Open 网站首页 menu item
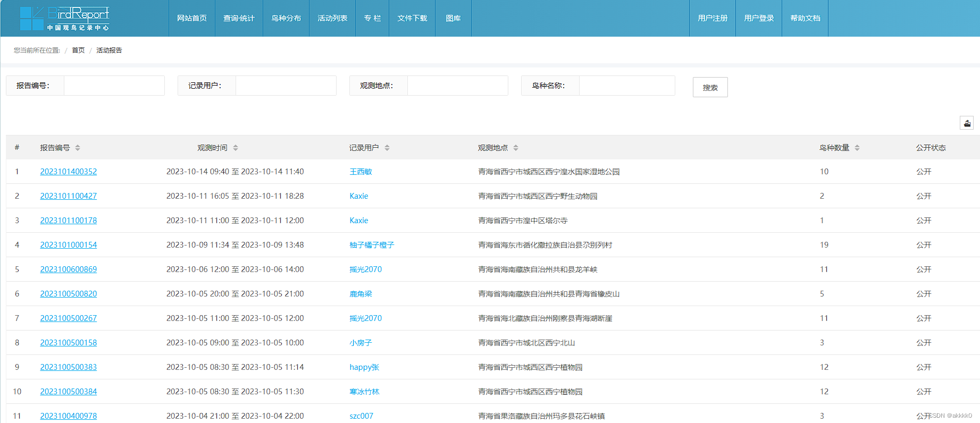980x423 pixels. 192,18
